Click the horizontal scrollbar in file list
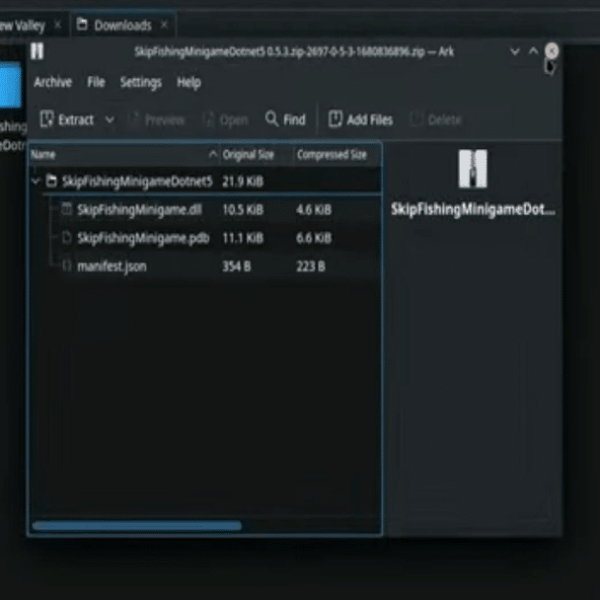Viewport: 600px width, 600px height. click(x=137, y=526)
